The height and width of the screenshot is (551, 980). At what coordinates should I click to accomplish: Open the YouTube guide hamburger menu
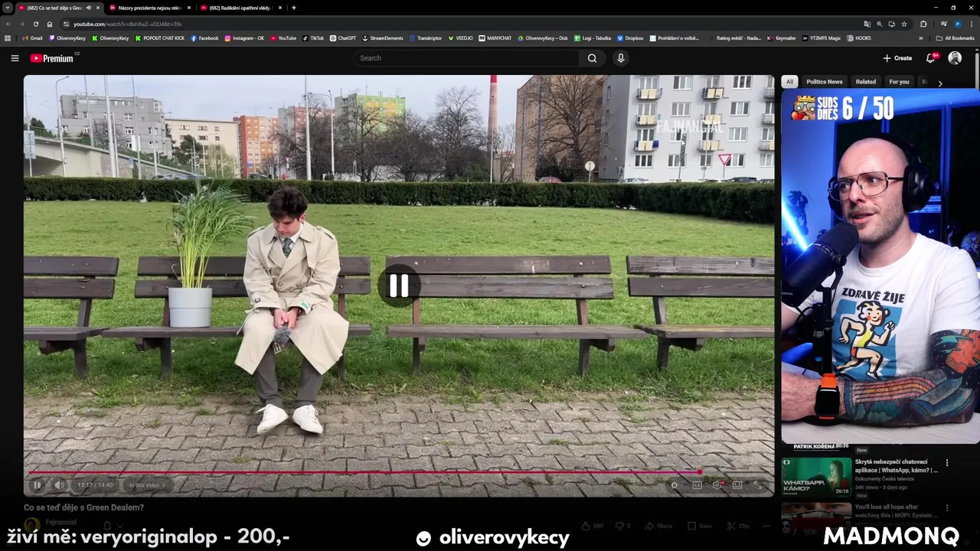pyautogui.click(x=15, y=58)
